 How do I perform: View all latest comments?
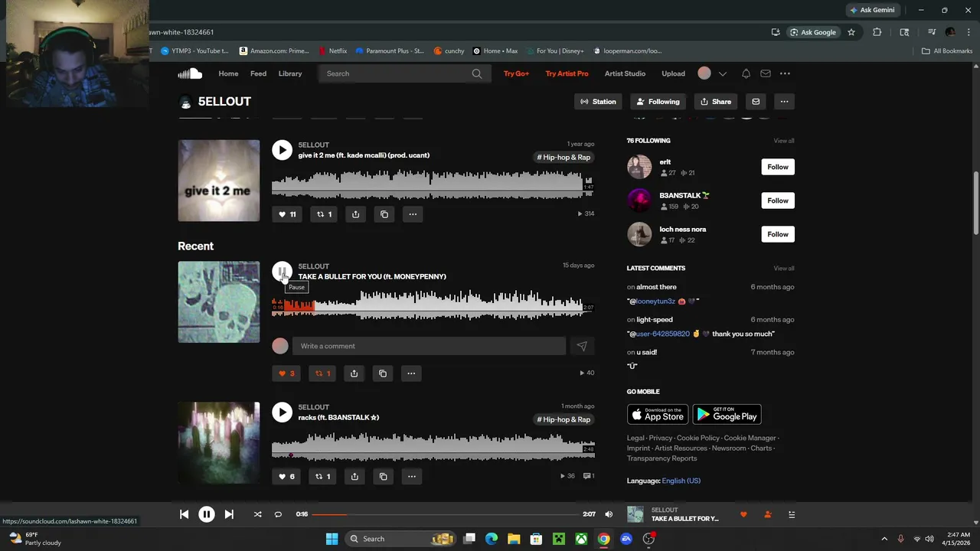[x=783, y=269]
